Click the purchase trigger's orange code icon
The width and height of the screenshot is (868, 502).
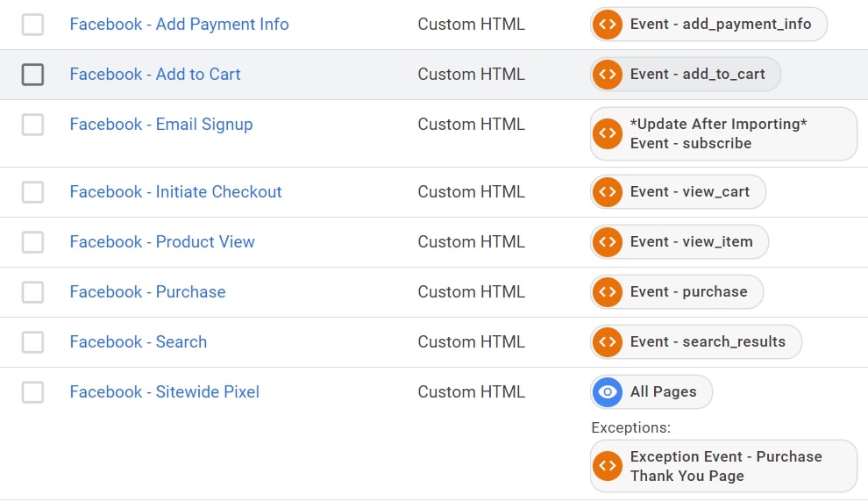tap(608, 292)
